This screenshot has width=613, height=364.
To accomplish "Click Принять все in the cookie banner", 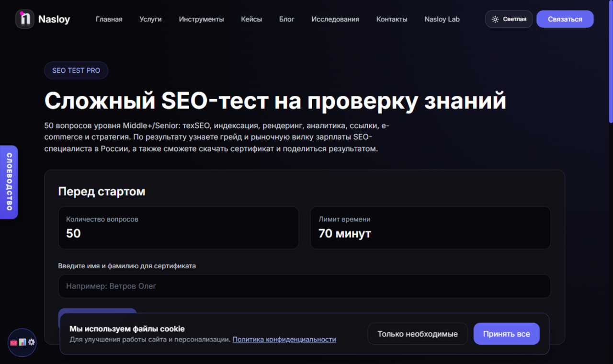I will coord(507,334).
